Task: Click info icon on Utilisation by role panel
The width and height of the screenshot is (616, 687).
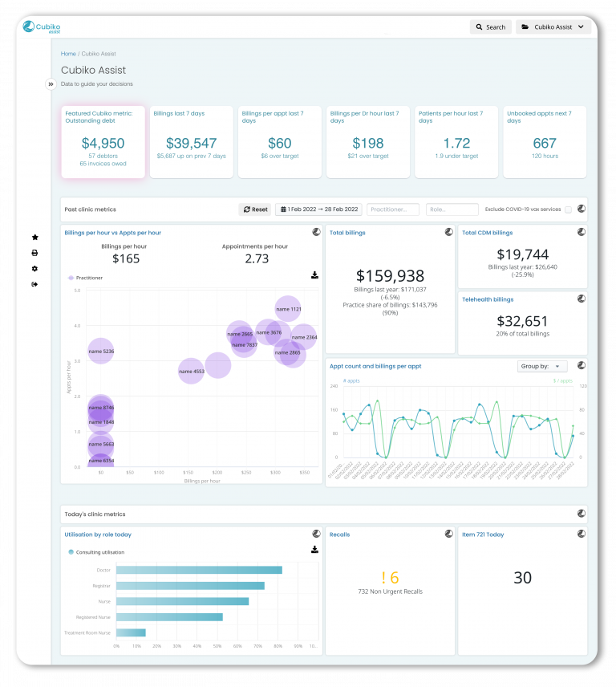Action: (316, 534)
